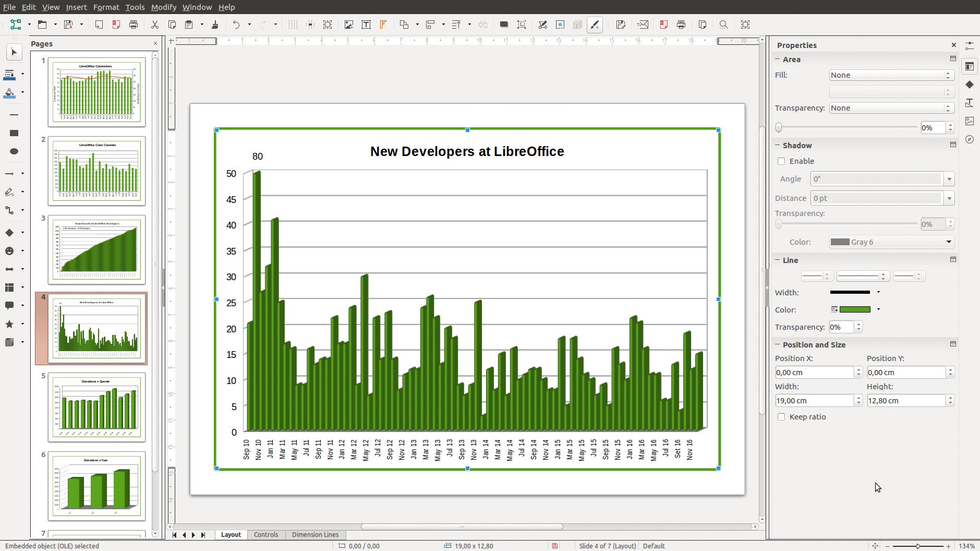Toggle the Display Grid icon
The width and height of the screenshot is (980, 551).
[x=293, y=25]
